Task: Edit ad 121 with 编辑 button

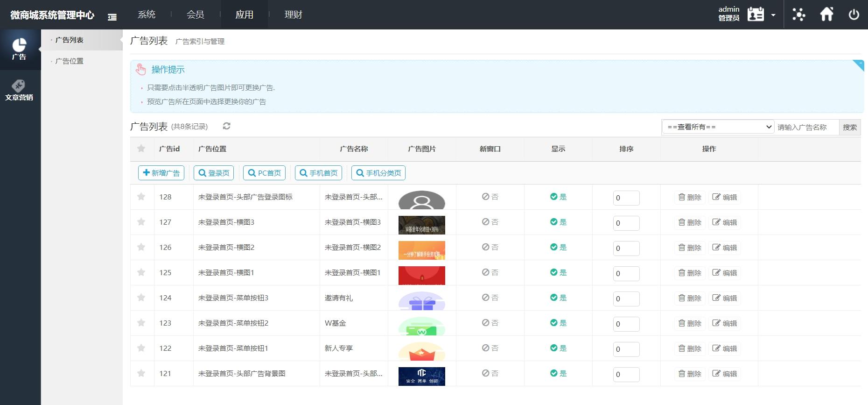Action: [724, 374]
